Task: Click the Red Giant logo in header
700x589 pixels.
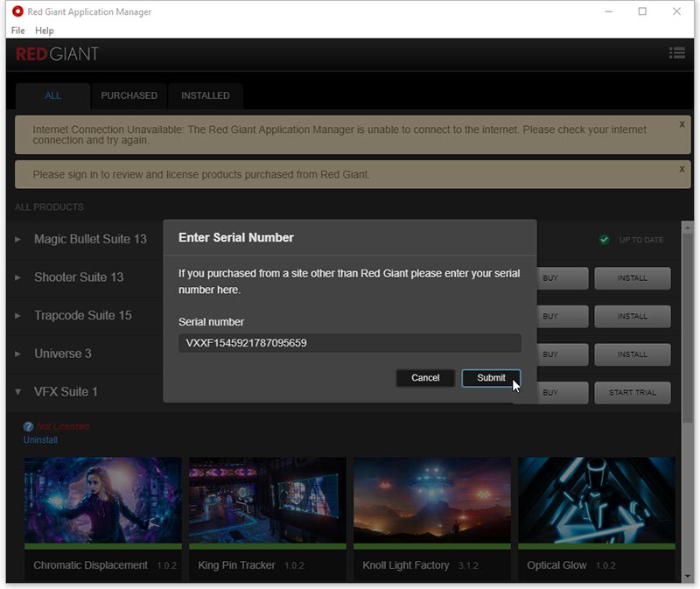Action: point(57,54)
